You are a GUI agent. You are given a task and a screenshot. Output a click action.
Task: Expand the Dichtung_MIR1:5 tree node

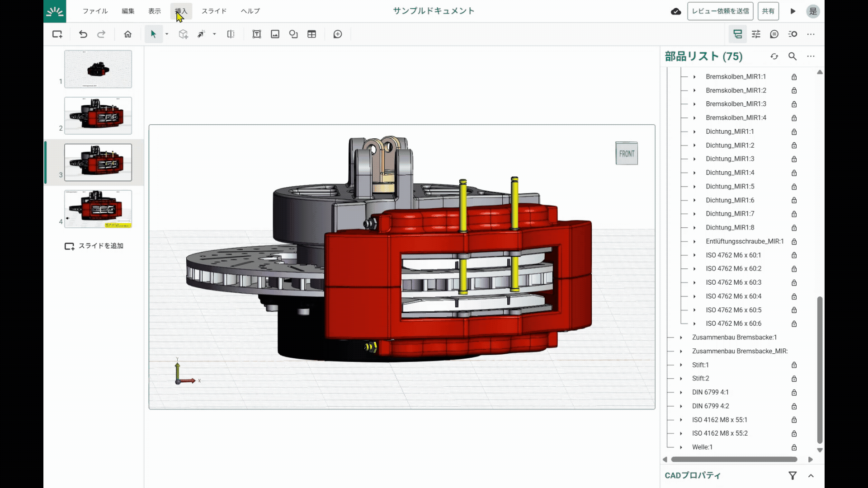pos(694,187)
